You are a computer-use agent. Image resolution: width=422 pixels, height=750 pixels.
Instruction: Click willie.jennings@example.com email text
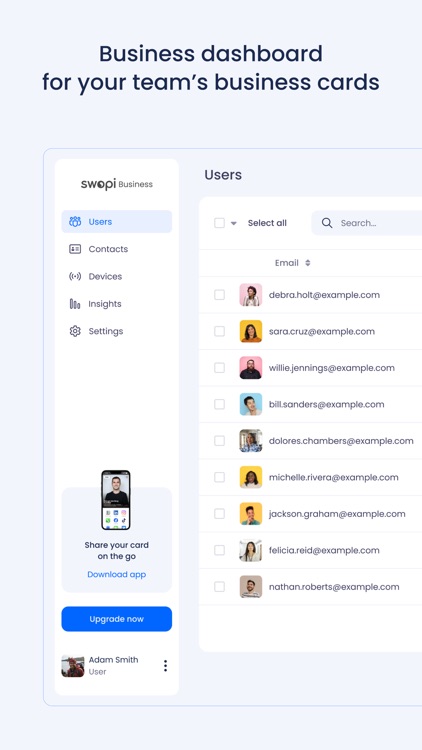tap(332, 368)
